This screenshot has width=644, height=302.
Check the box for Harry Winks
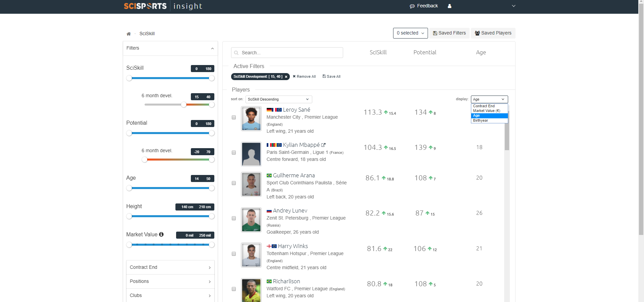click(x=234, y=254)
